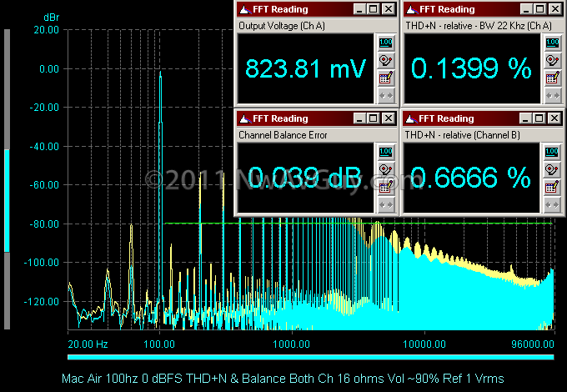Click the dBr axis unit label

pyautogui.click(x=52, y=18)
